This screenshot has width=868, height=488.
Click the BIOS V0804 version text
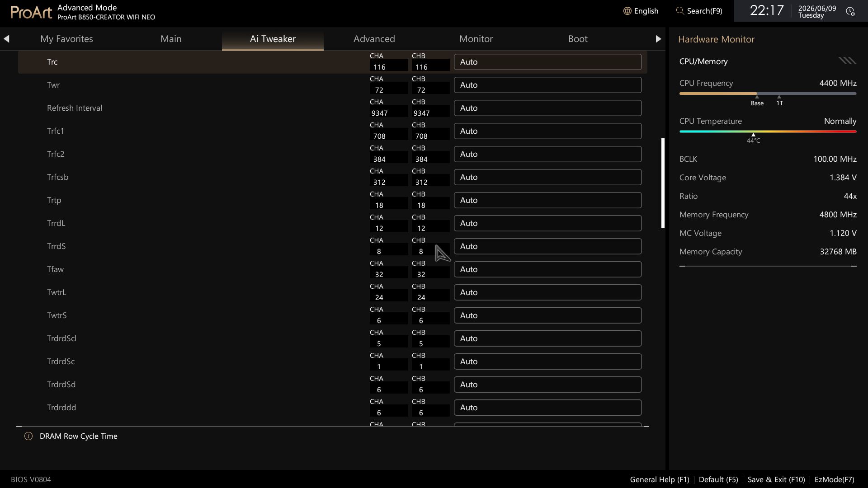pos(31,479)
